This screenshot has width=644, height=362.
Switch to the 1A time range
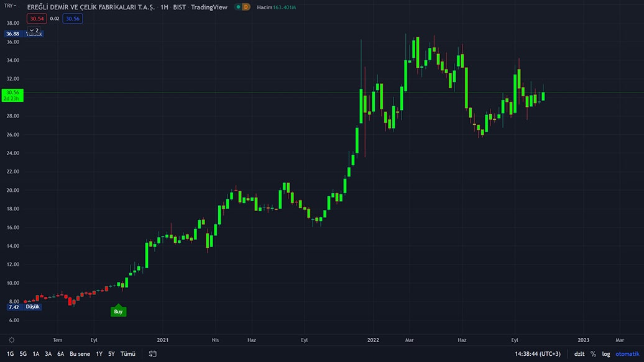tap(35, 354)
